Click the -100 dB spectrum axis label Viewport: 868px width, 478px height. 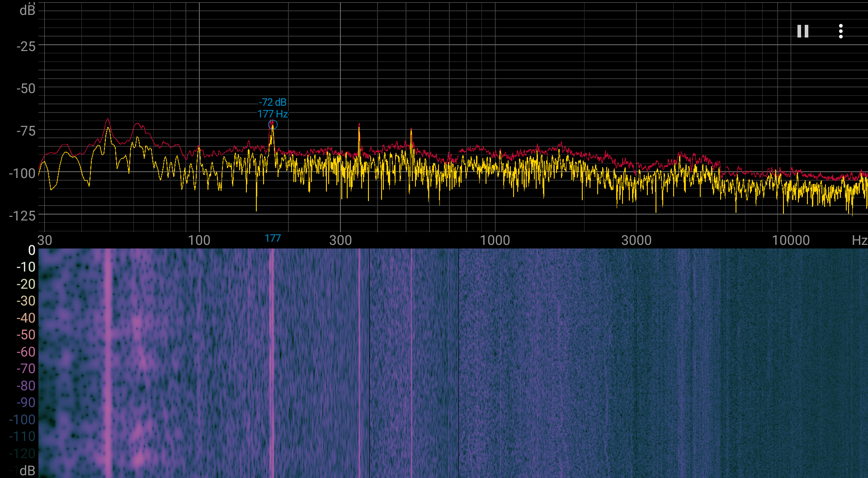(x=22, y=173)
